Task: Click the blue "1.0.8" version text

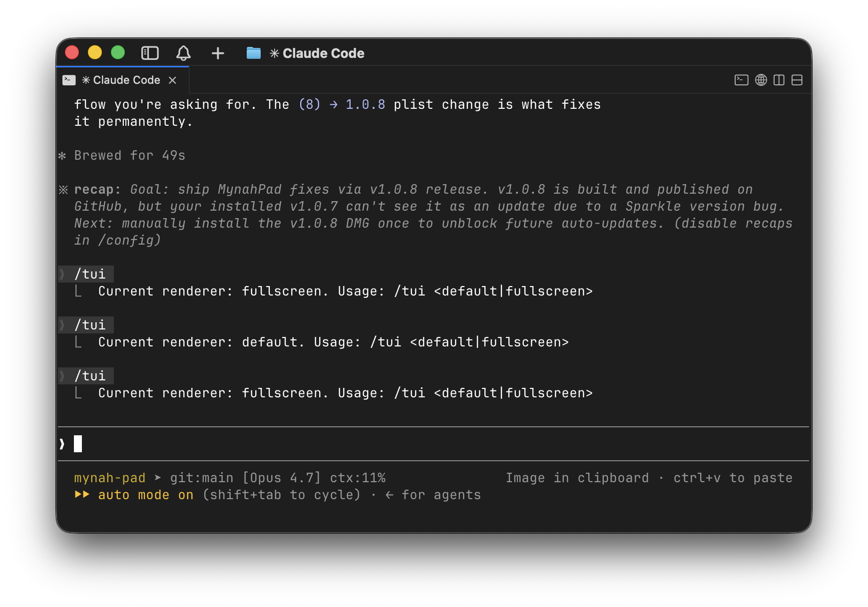Action: (x=365, y=104)
